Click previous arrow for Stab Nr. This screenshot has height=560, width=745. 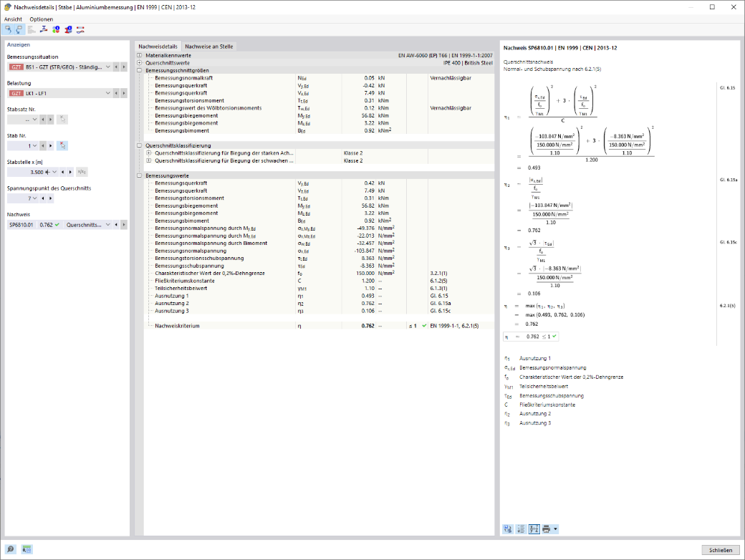43,146
